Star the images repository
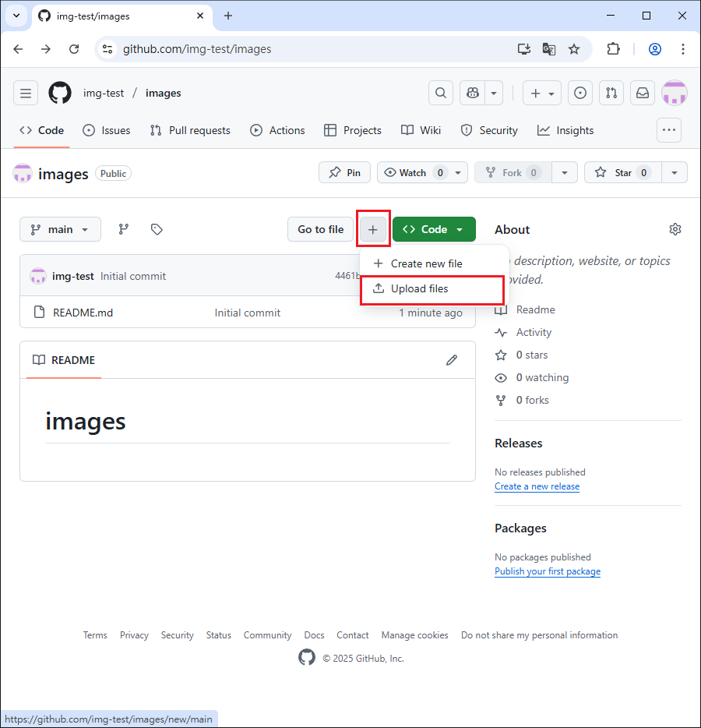Image resolution: width=701 pixels, height=728 pixels. point(622,172)
